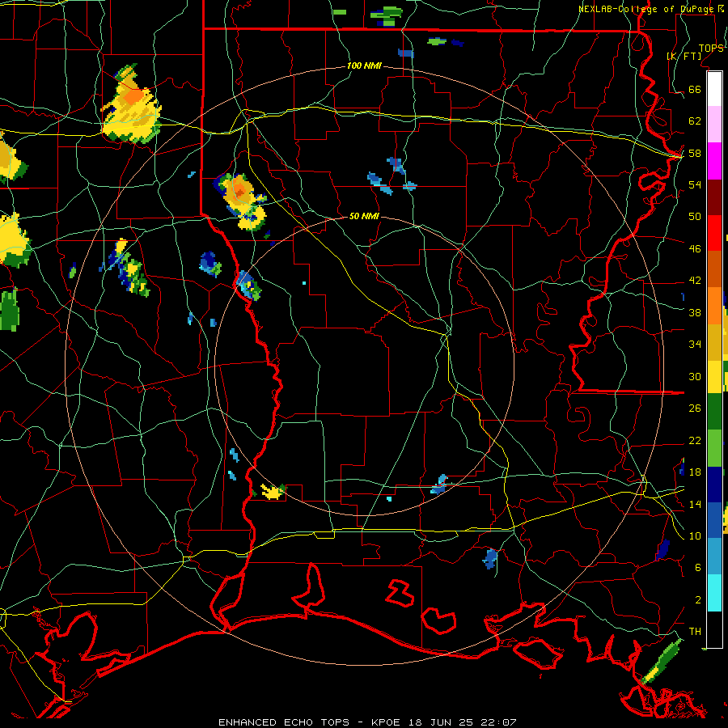Screen dimensions: 728x728
Task: Click the '18 JUN 25 22:07' timestamp
Action: (463, 722)
